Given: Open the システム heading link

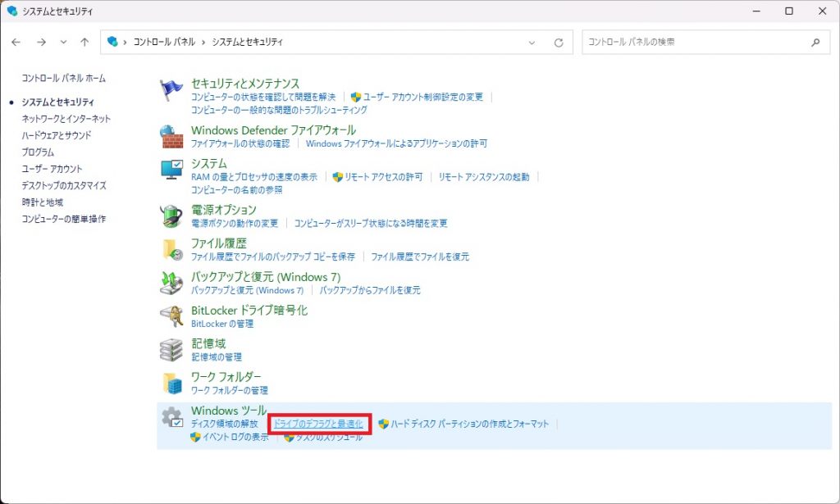Looking at the screenshot, I should (x=209, y=163).
